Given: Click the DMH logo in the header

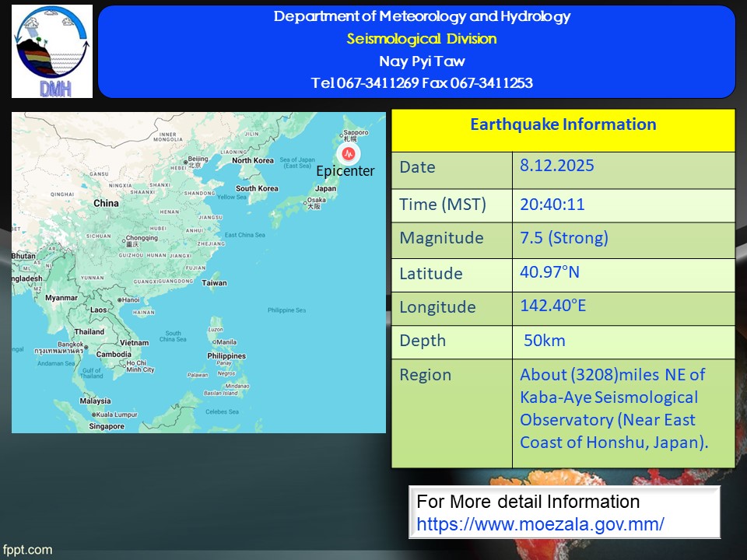Looking at the screenshot, I should (52, 51).
